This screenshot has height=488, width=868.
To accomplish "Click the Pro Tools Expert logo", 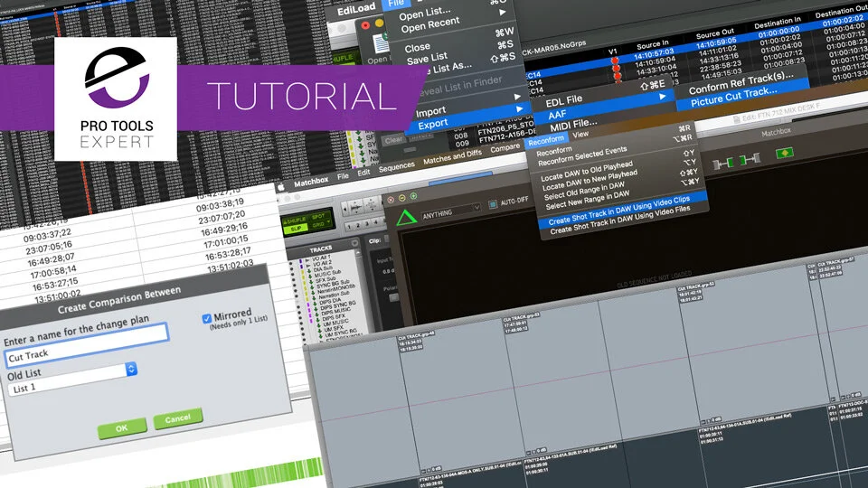I will 116,99.
